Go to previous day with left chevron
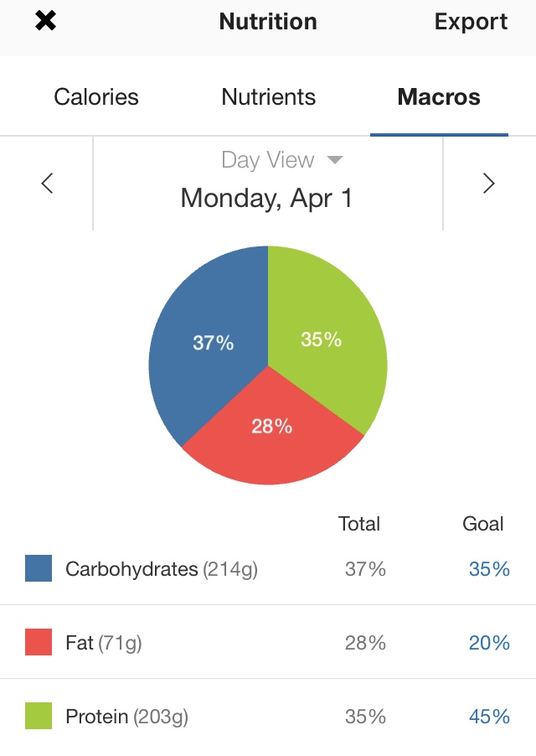536x756 pixels. pyautogui.click(x=47, y=184)
